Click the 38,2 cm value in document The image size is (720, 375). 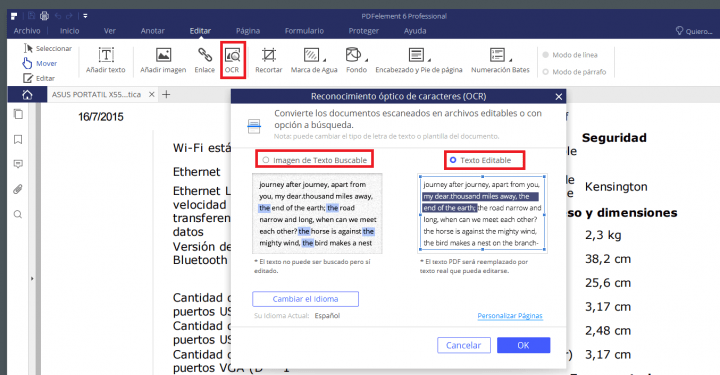pos(608,259)
